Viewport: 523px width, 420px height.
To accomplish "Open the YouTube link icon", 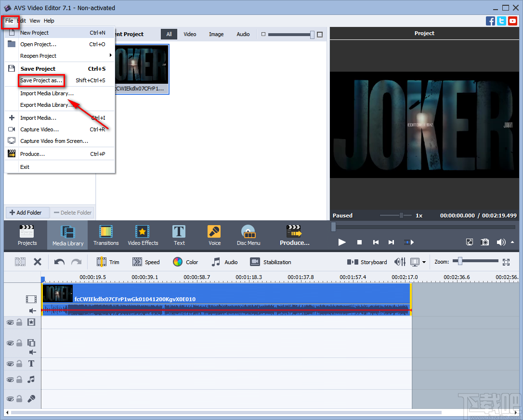I will point(513,21).
